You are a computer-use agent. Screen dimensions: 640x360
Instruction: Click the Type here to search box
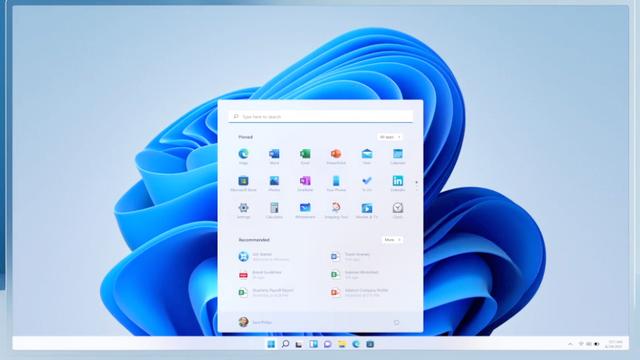[320, 117]
